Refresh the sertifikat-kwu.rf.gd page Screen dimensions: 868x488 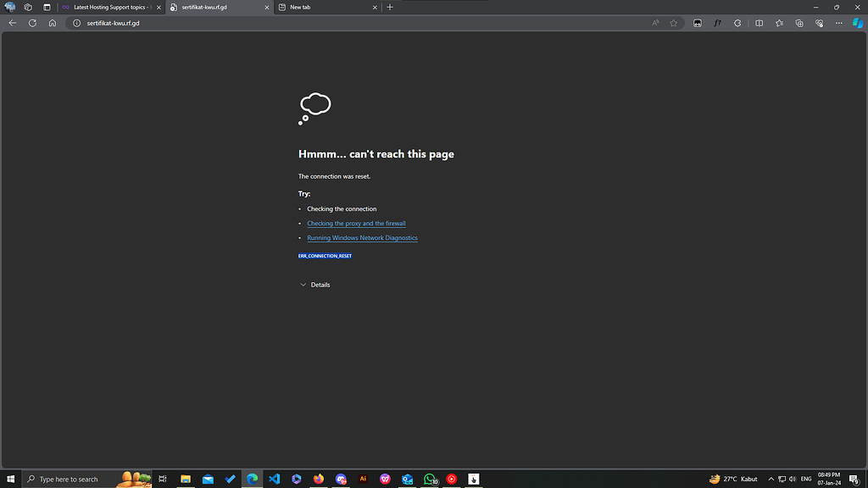click(x=32, y=23)
